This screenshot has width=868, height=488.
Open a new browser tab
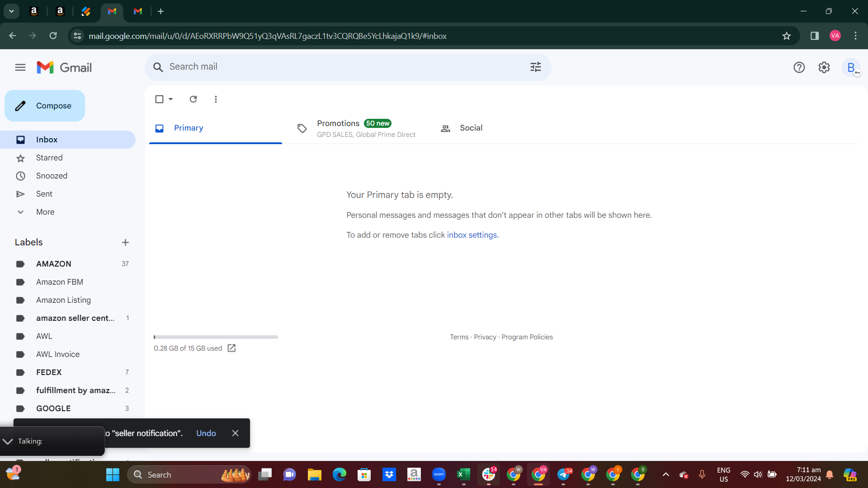pyautogui.click(x=160, y=11)
